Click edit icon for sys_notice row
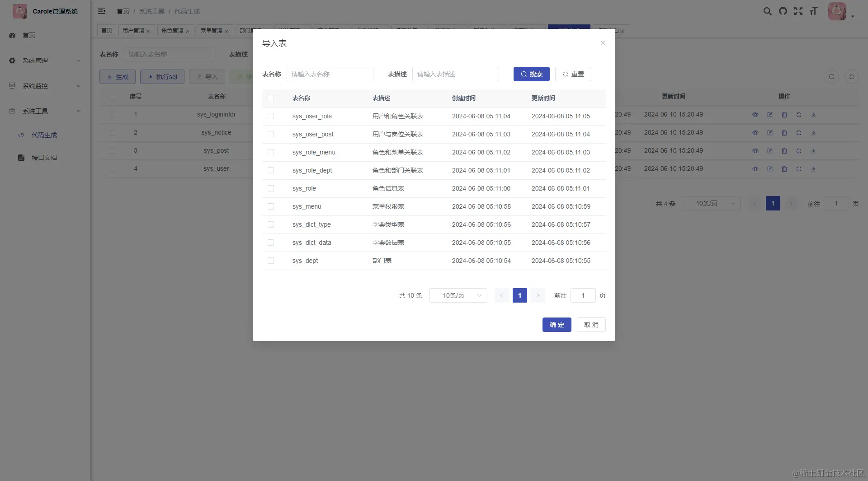This screenshot has width=868, height=481. click(770, 133)
